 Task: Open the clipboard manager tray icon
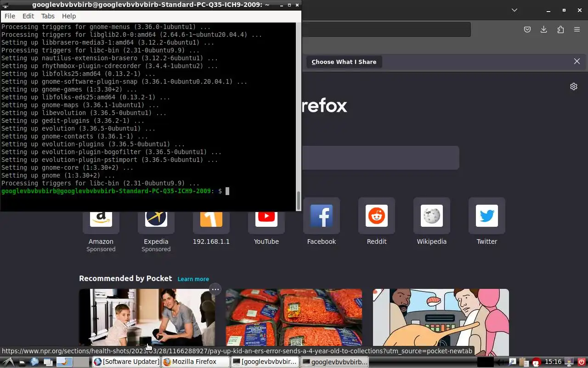tap(524, 362)
